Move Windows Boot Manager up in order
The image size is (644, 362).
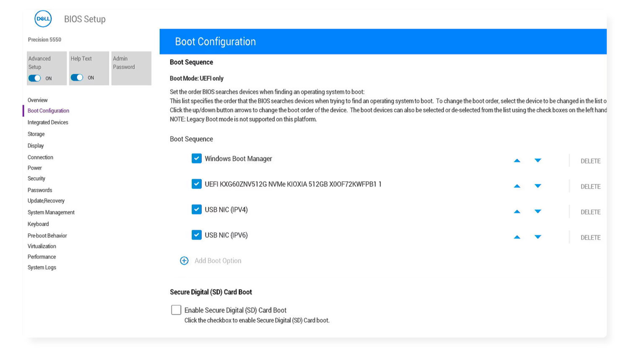pyautogui.click(x=517, y=160)
